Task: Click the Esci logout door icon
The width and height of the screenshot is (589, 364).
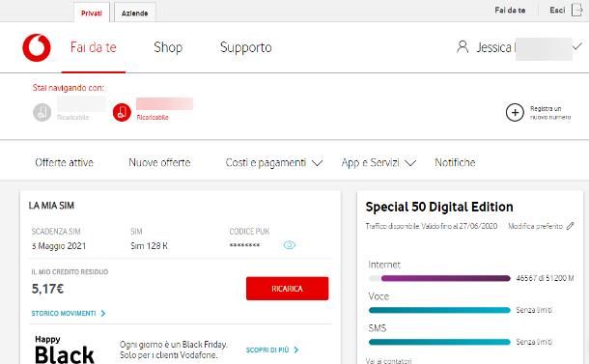Action: 576,11
